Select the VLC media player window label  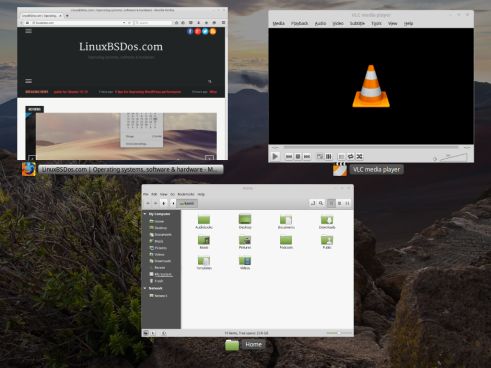[376, 170]
